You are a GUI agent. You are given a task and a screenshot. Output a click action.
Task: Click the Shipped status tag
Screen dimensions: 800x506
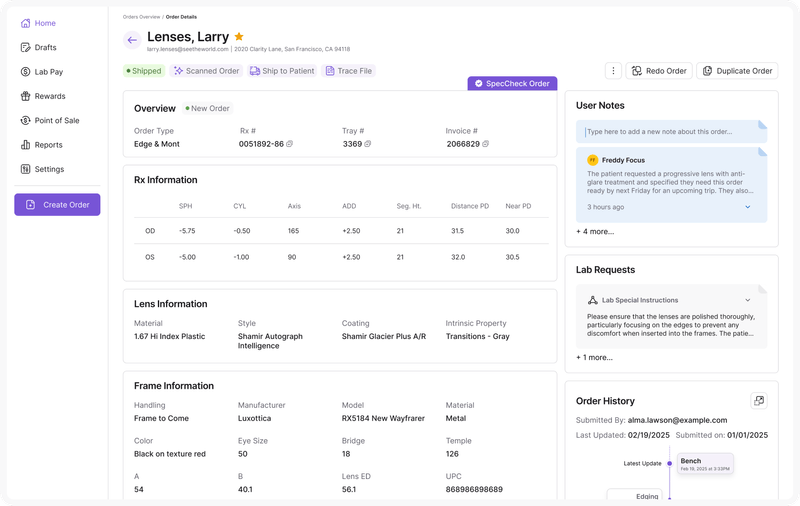[143, 71]
